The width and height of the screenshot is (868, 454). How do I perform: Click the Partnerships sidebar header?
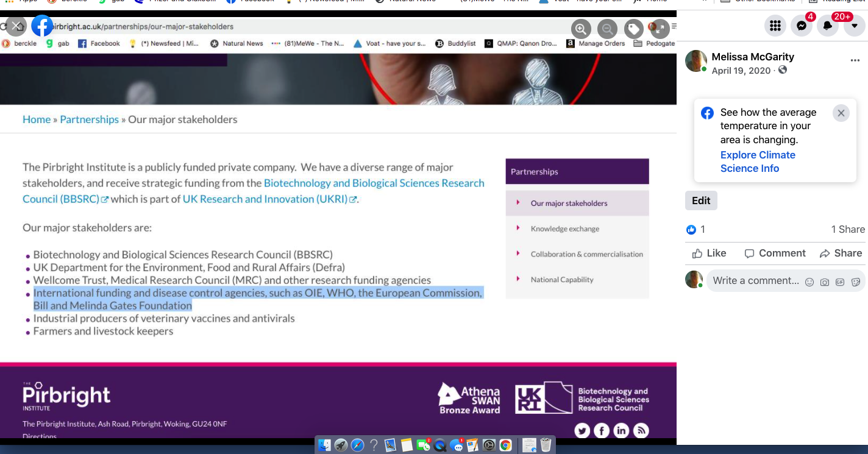pyautogui.click(x=577, y=171)
